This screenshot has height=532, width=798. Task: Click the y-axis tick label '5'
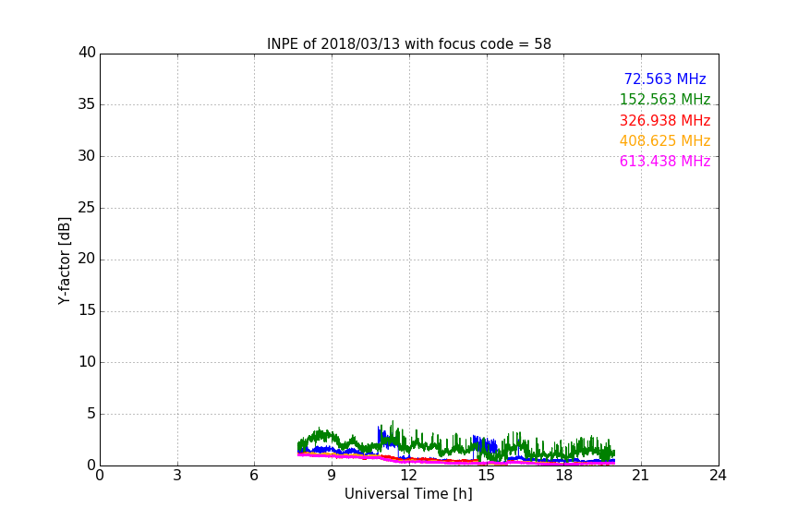[91, 414]
